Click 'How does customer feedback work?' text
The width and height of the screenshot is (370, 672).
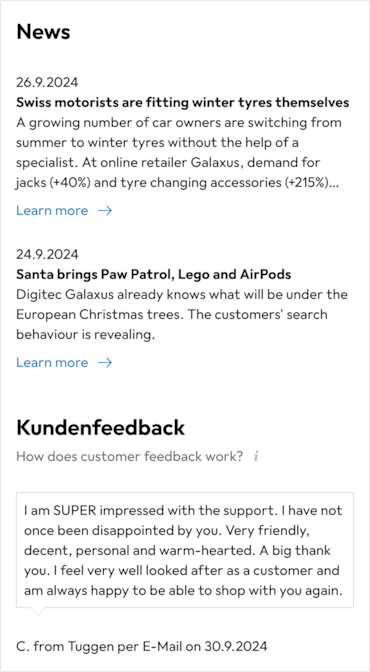pyautogui.click(x=129, y=456)
